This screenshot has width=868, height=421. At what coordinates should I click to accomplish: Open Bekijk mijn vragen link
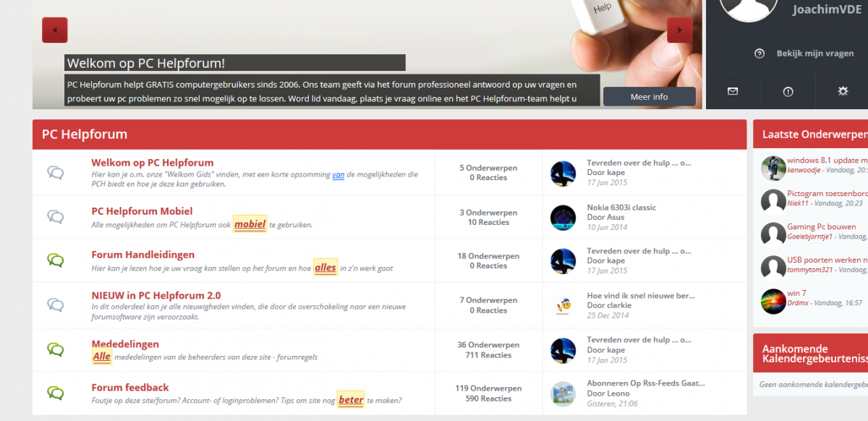point(814,54)
